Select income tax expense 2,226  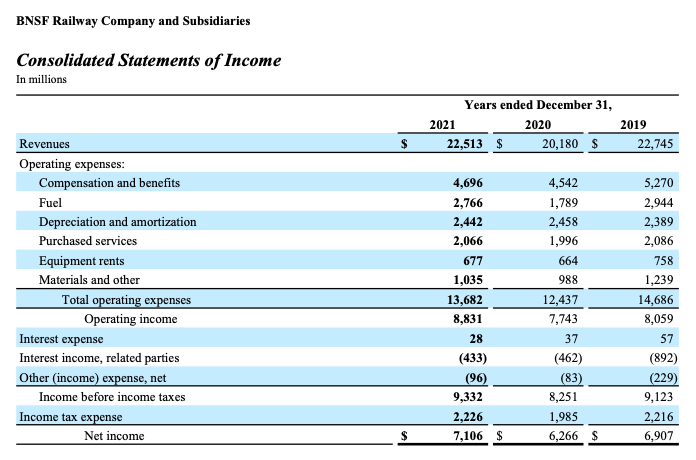pyautogui.click(x=468, y=417)
